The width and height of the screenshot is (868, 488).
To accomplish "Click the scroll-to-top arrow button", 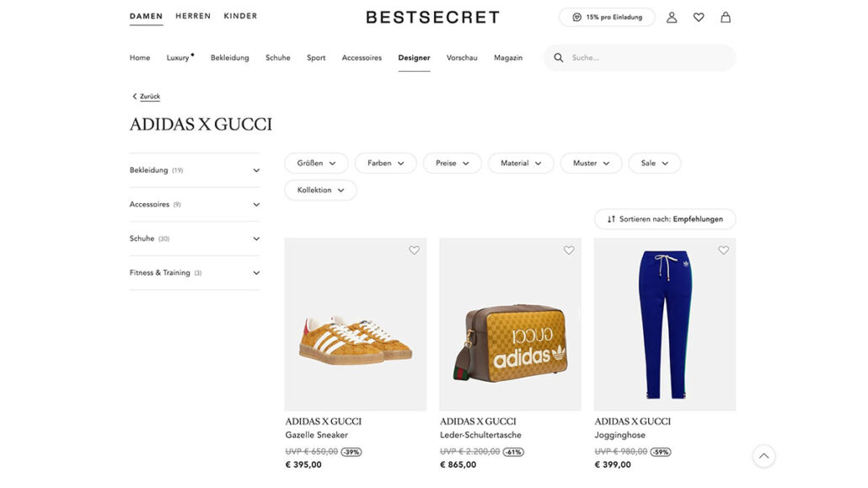I will (764, 457).
